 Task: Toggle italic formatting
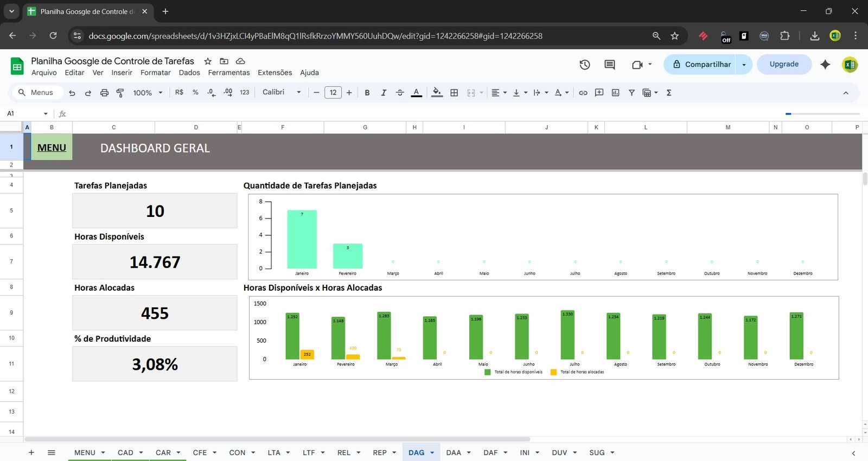(384, 93)
